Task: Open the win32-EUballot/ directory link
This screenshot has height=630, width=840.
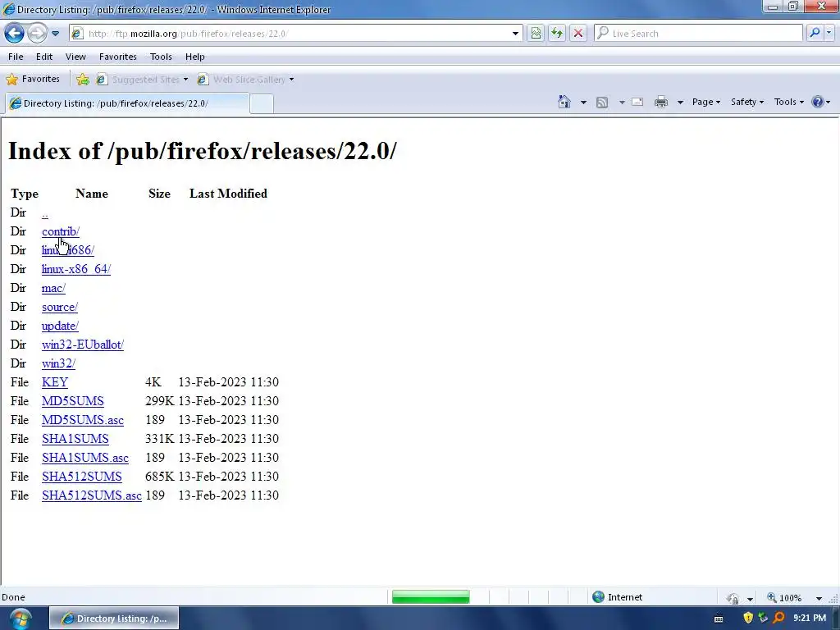Action: pos(83,345)
